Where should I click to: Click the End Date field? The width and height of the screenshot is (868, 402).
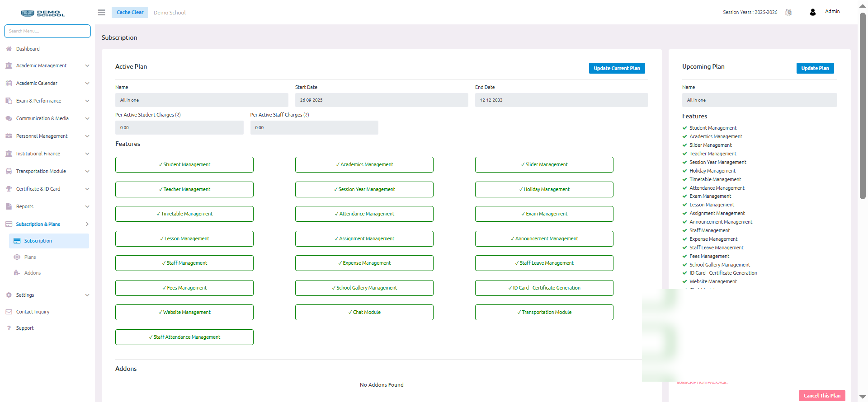(561, 100)
